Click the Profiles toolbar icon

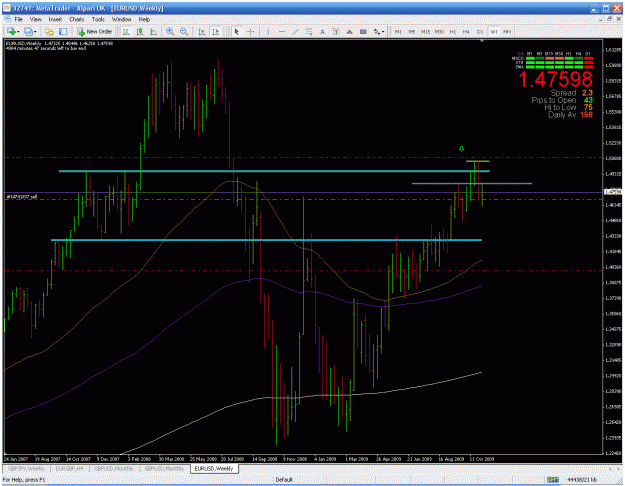coord(28,31)
